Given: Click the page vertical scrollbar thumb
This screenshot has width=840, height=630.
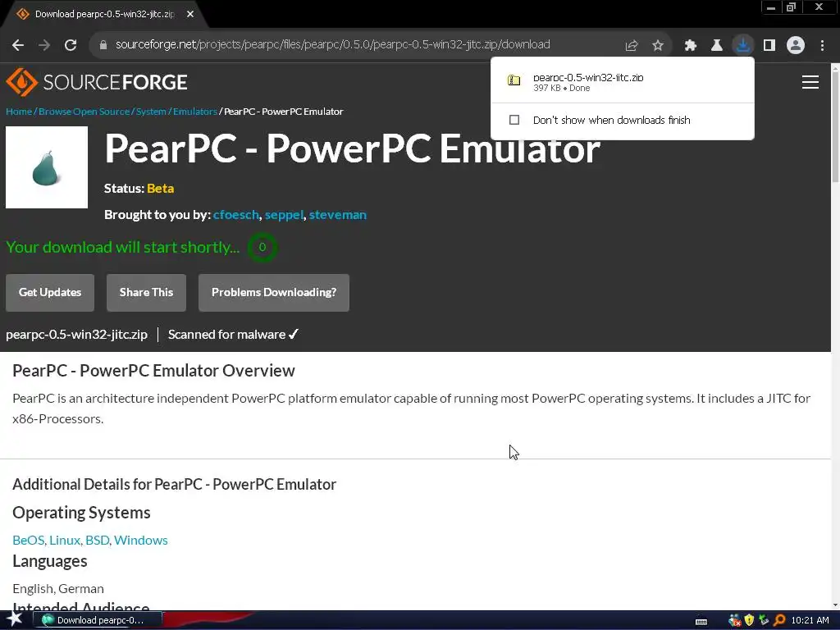Looking at the screenshot, I should 834,126.
